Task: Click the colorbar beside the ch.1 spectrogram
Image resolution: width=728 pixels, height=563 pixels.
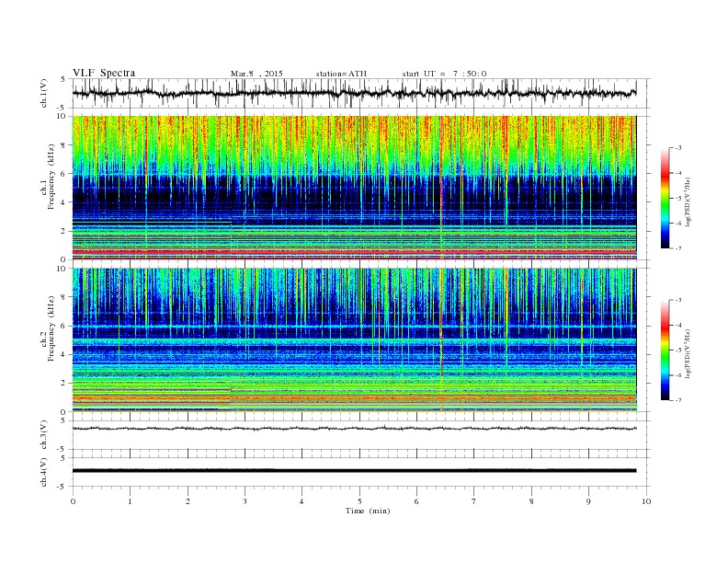Action: click(665, 198)
